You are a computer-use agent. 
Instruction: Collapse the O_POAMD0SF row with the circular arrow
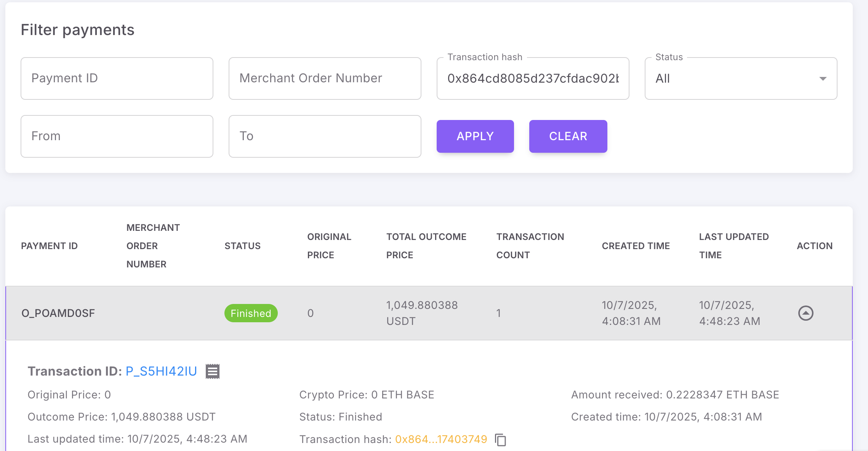pos(807,313)
